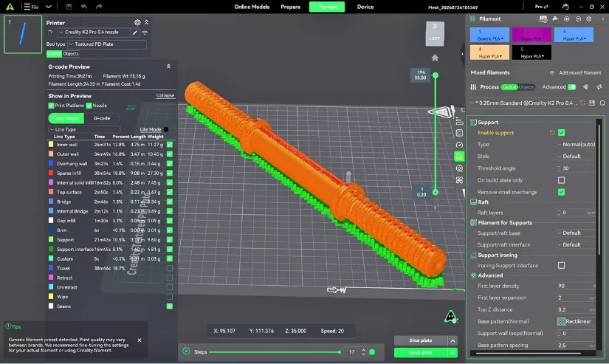Click the view orientation cube labeled LEFT
The image size is (609, 364).
click(x=435, y=34)
